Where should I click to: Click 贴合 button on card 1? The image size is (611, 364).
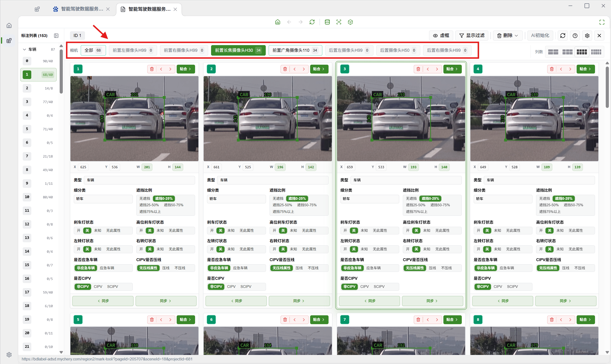click(186, 69)
